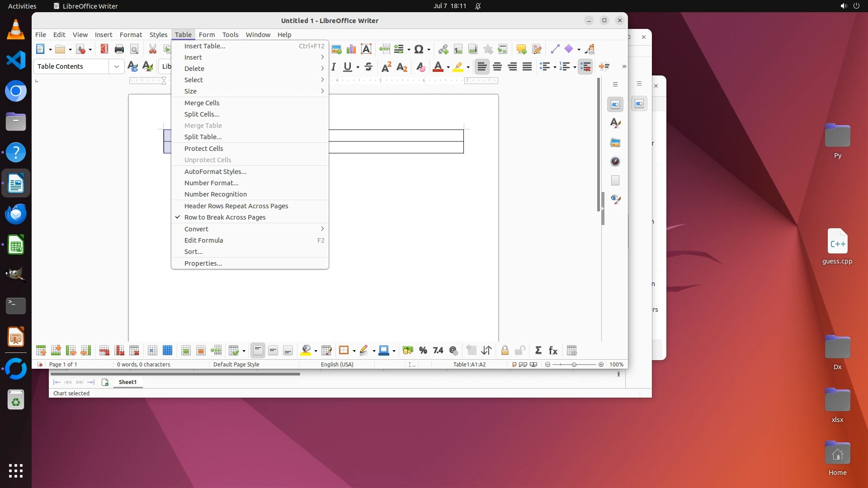Viewport: 868px width, 488px height.
Task: Click the Navigator sidebar icon
Action: click(615, 161)
